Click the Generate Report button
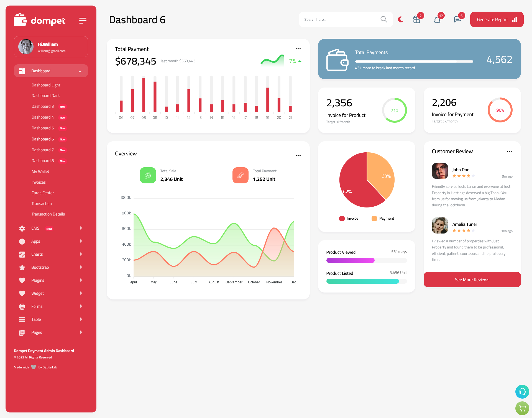Viewport: 532px width, 418px height. 496,19
